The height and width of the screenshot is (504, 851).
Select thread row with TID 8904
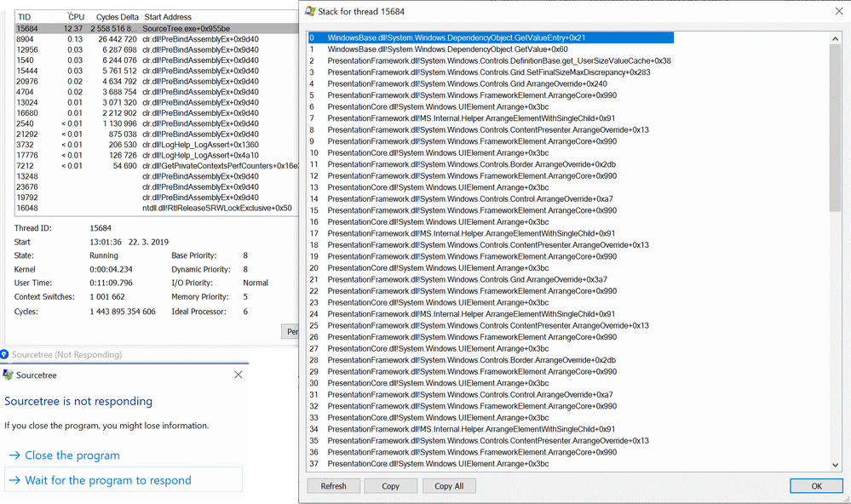[157, 39]
